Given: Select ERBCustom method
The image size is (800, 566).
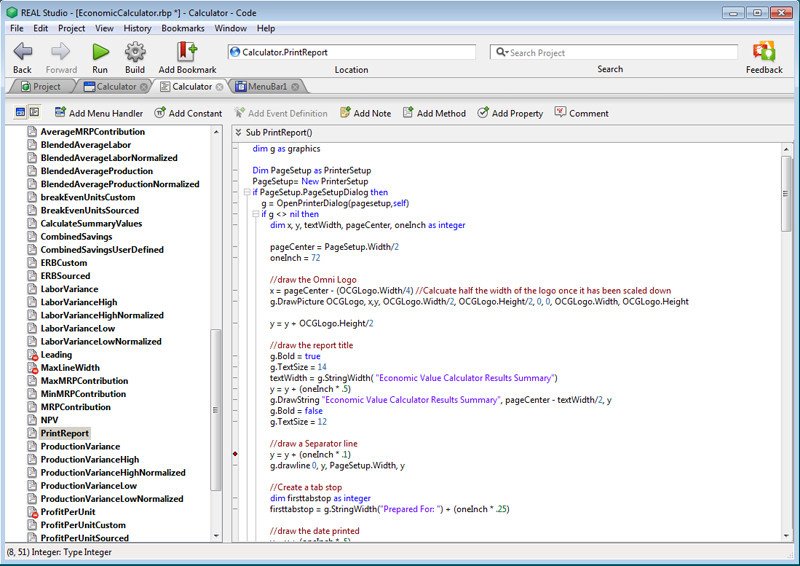Looking at the screenshot, I should (64, 263).
